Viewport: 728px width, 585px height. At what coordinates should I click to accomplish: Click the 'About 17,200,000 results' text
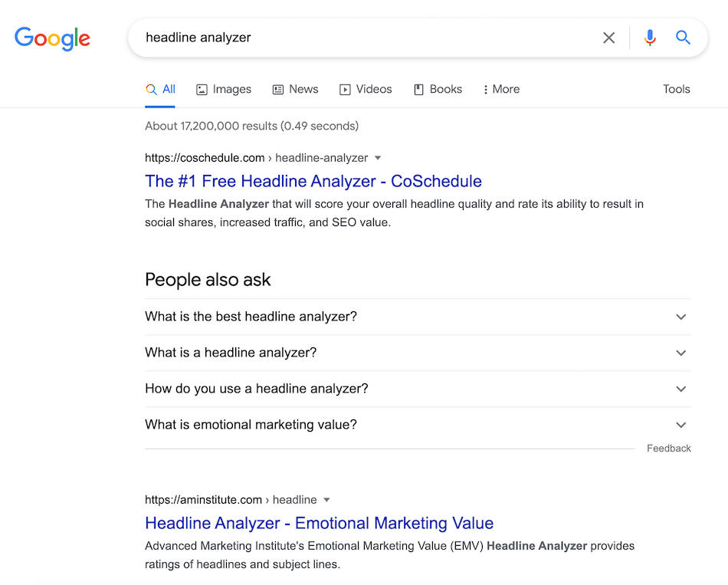[x=251, y=126]
